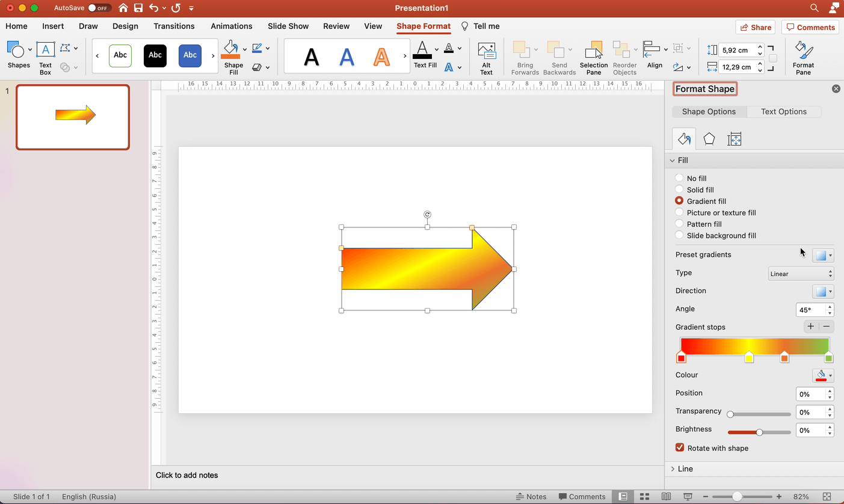
Task: Open the Slide Show tab
Action: [x=288, y=26]
